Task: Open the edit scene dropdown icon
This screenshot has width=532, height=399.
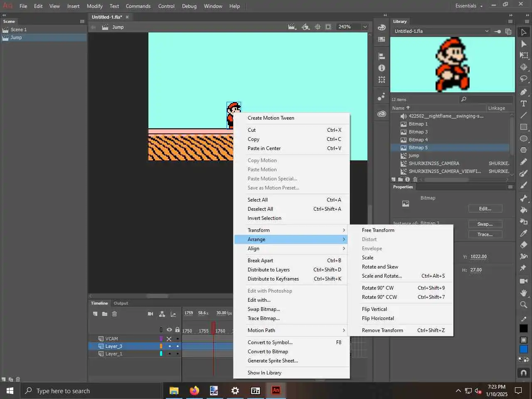Action: tap(292, 27)
